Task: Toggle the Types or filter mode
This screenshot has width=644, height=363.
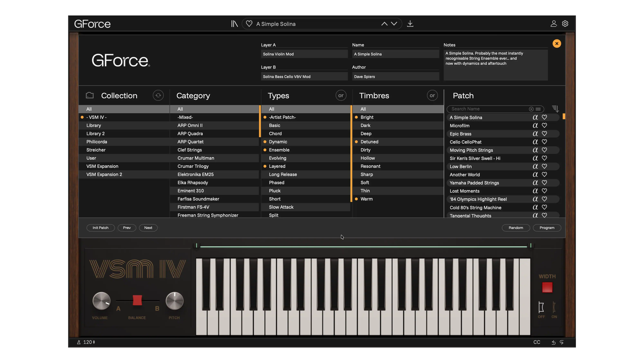Action: pos(341,95)
